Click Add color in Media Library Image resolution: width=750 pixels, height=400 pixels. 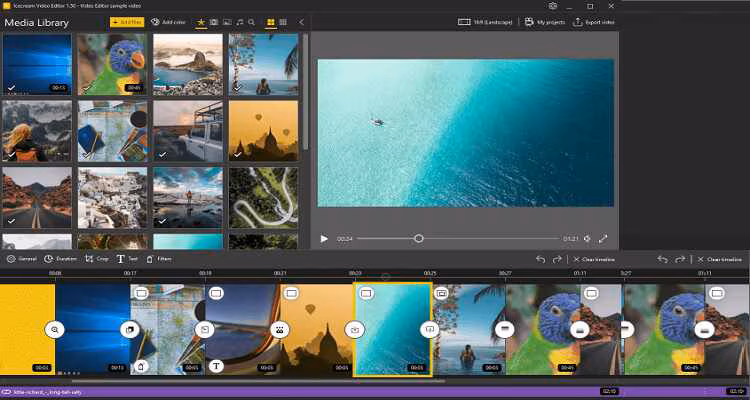[x=168, y=21]
